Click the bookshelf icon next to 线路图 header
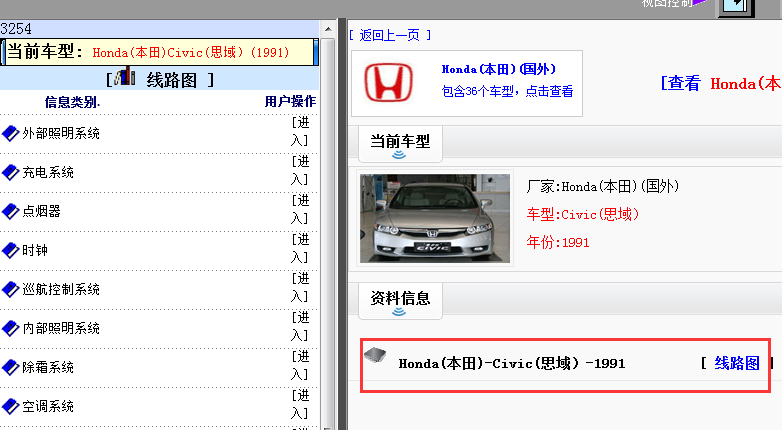The image size is (782, 430). click(125, 76)
